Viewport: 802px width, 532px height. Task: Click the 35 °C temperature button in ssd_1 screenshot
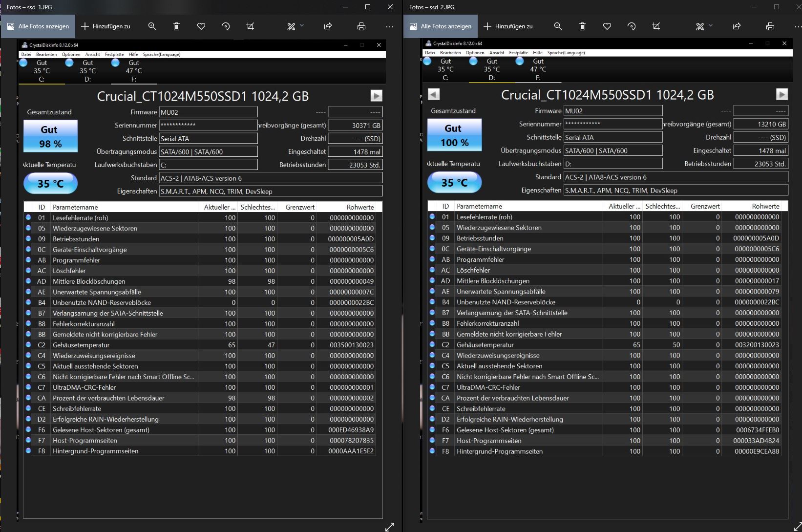[x=51, y=184]
